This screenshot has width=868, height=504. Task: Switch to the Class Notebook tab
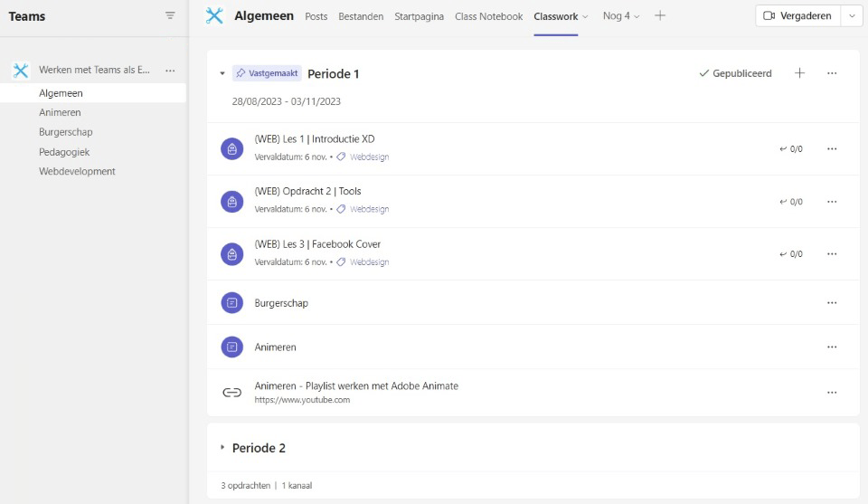(489, 16)
